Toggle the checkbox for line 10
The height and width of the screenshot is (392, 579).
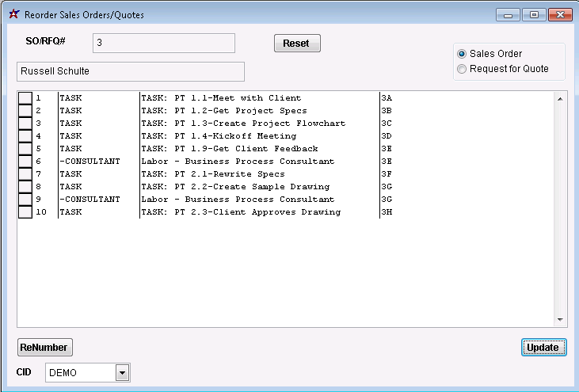(25, 212)
